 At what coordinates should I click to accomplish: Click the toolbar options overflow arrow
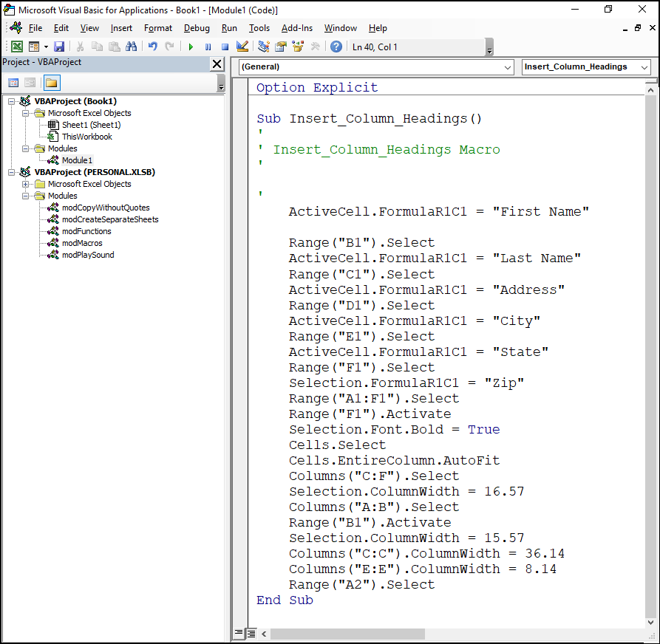point(489,47)
